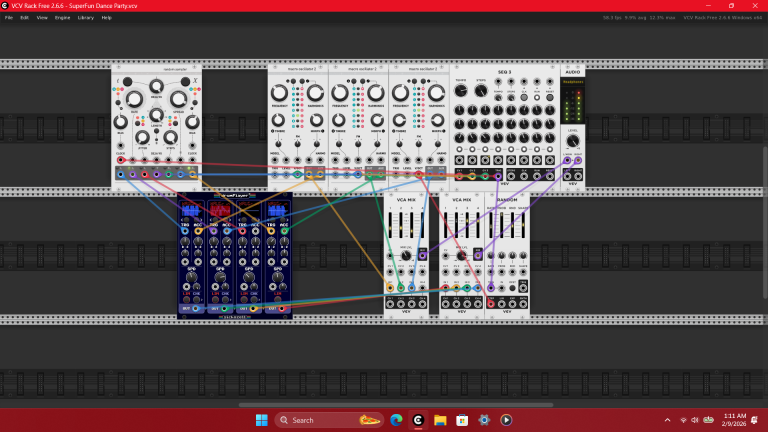The height and width of the screenshot is (432, 768).
Task: Open the Engine menu
Action: pyautogui.click(x=62, y=18)
